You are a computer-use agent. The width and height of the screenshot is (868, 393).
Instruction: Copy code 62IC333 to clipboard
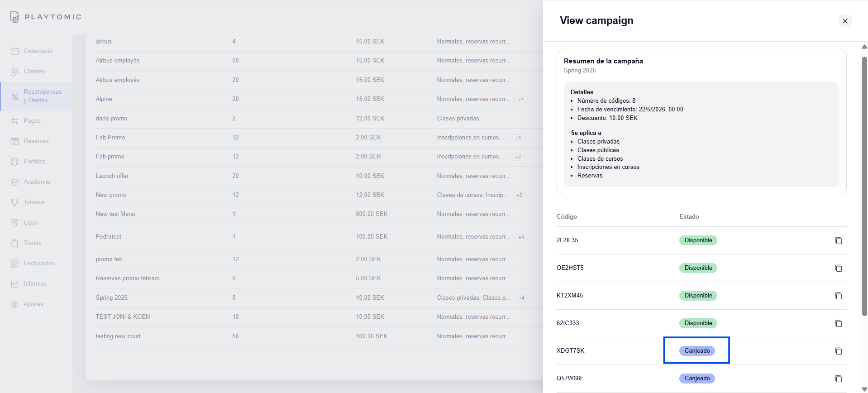(x=838, y=323)
